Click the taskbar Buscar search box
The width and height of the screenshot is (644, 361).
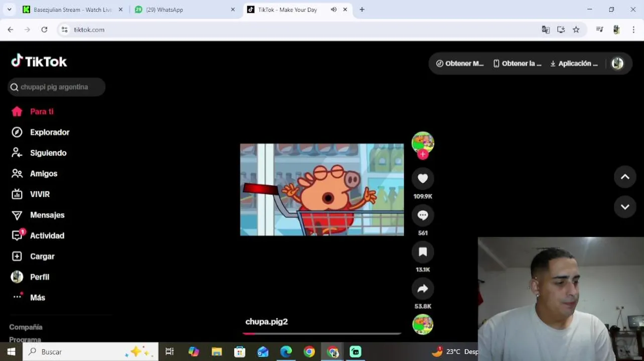point(90,351)
